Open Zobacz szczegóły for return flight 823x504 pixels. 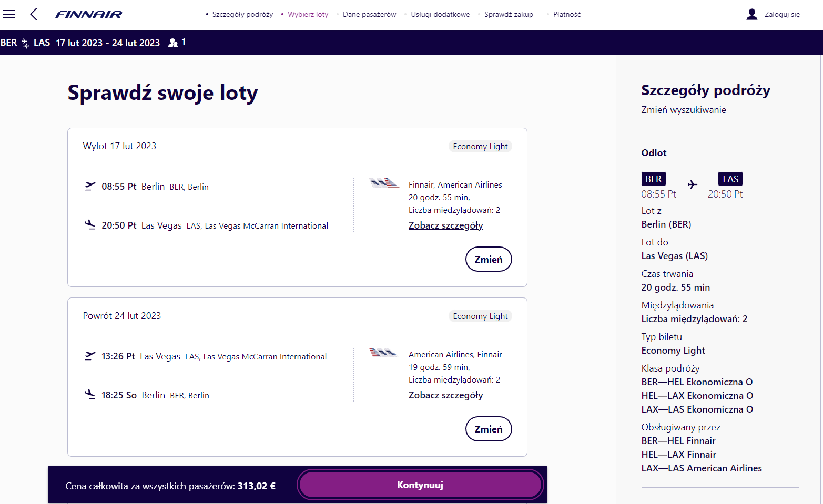tap(445, 395)
